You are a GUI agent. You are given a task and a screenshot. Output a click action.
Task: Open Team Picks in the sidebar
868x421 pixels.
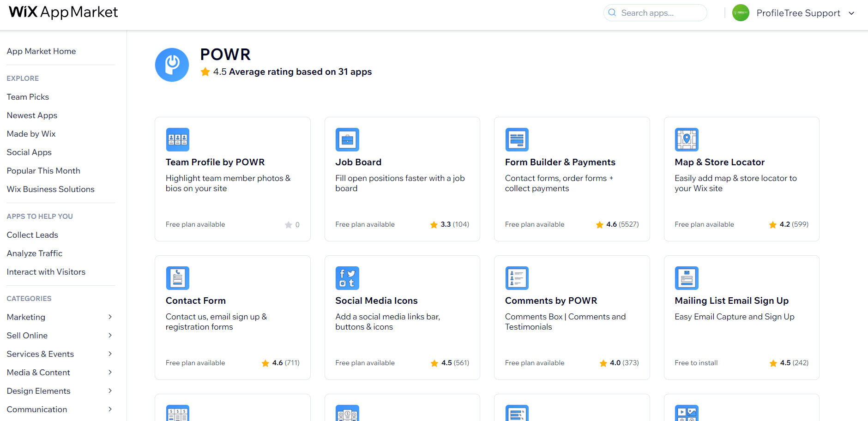coord(28,97)
